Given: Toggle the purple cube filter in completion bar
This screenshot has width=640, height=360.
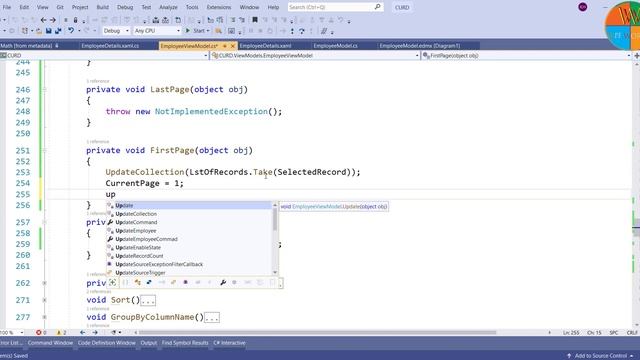Looking at the screenshot, I should click(x=185, y=282).
